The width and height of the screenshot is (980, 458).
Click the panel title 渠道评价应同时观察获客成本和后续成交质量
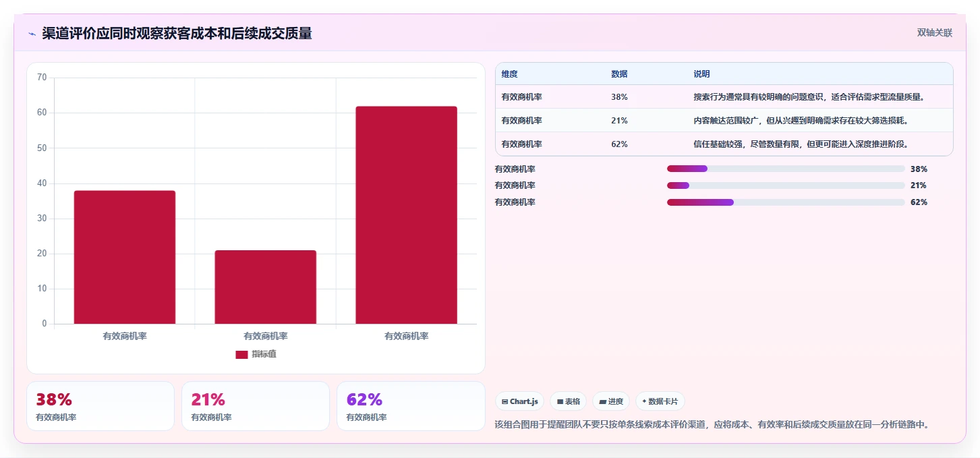pyautogui.click(x=177, y=34)
